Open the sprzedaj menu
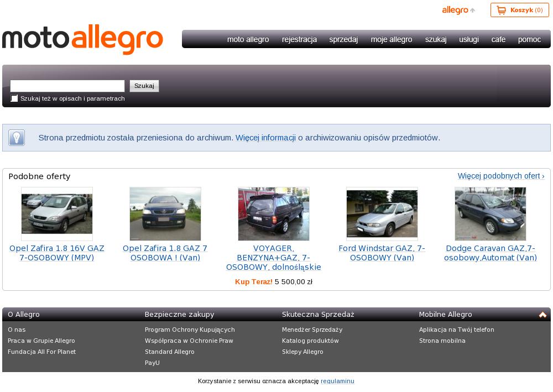The image size is (553, 392). pos(343,39)
